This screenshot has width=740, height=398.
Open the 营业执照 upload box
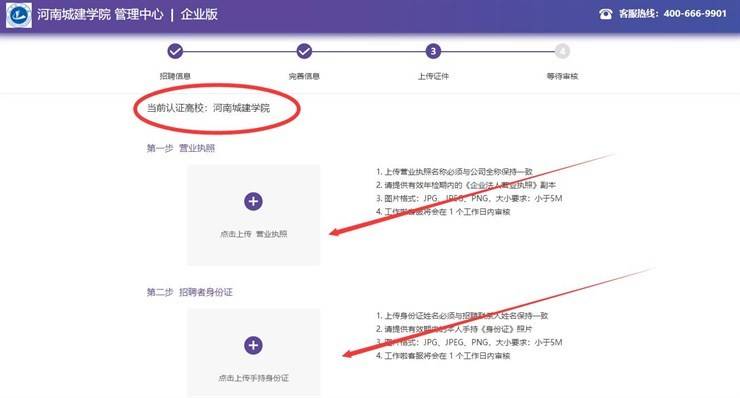[253, 215]
